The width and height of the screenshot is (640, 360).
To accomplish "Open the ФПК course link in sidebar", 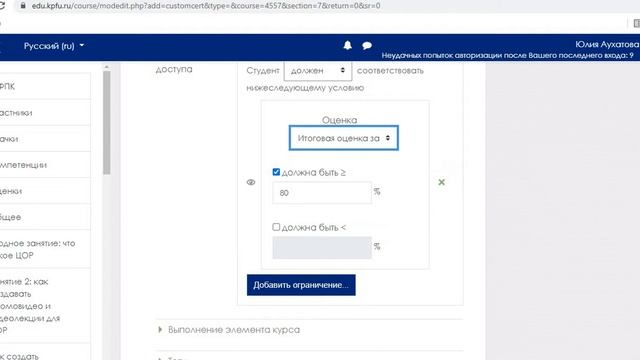I will coord(45,86).
